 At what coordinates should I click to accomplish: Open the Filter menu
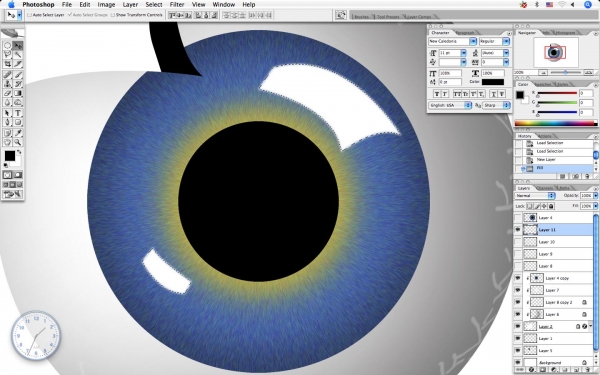tap(177, 5)
